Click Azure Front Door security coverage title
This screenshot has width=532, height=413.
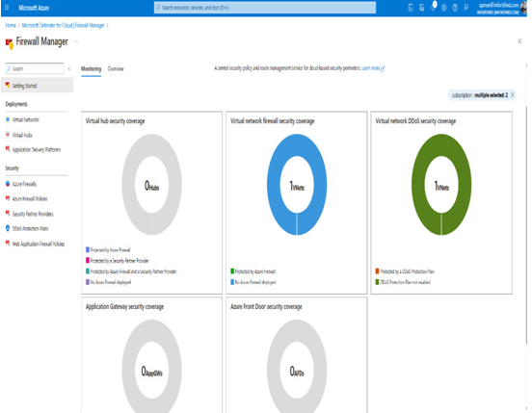click(266, 306)
